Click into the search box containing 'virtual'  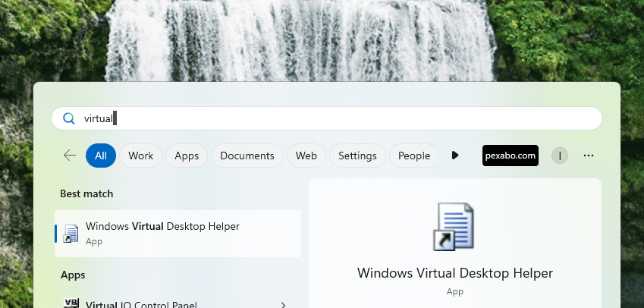[x=326, y=118]
